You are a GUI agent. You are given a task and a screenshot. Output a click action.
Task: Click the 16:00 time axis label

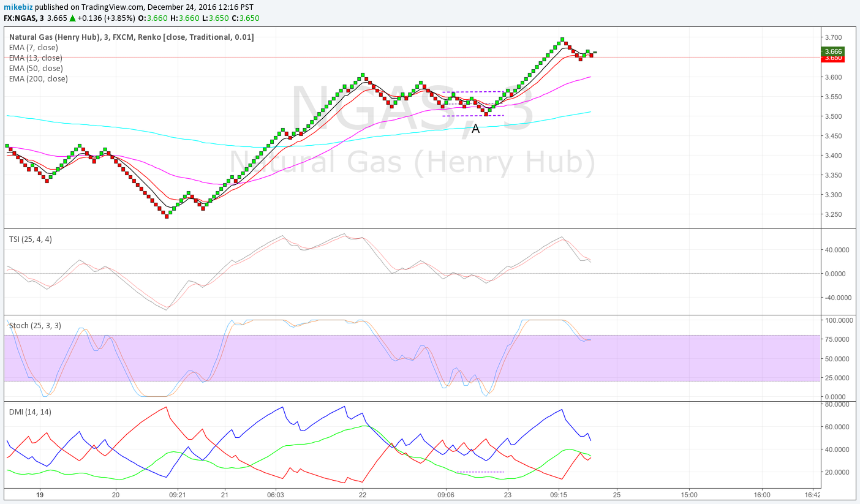coord(762,494)
